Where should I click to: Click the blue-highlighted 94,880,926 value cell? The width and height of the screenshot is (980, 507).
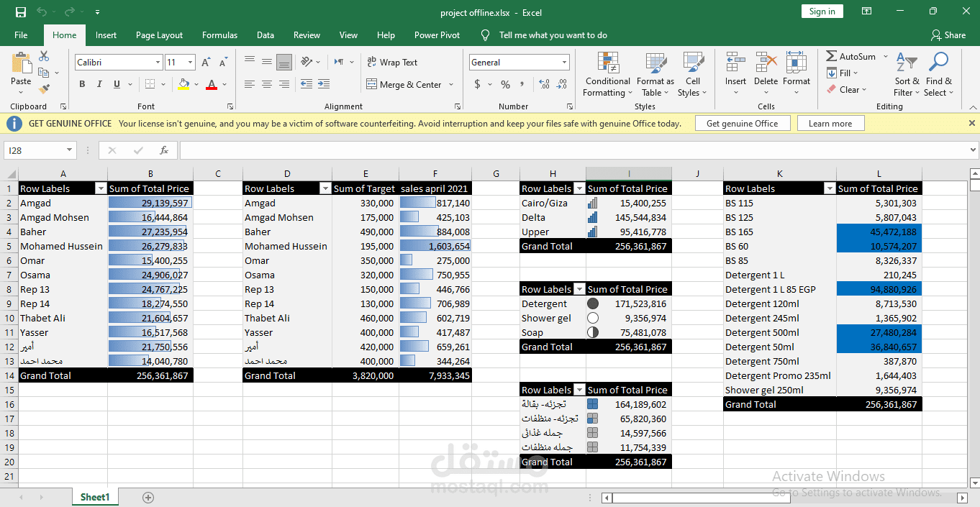[x=879, y=289]
